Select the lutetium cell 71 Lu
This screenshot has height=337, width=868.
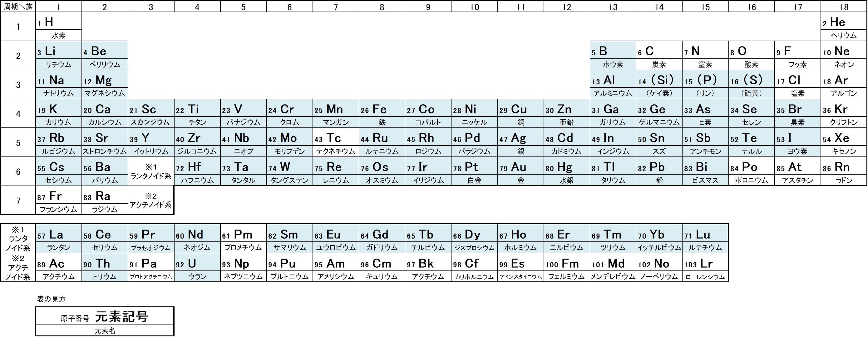coord(705,239)
